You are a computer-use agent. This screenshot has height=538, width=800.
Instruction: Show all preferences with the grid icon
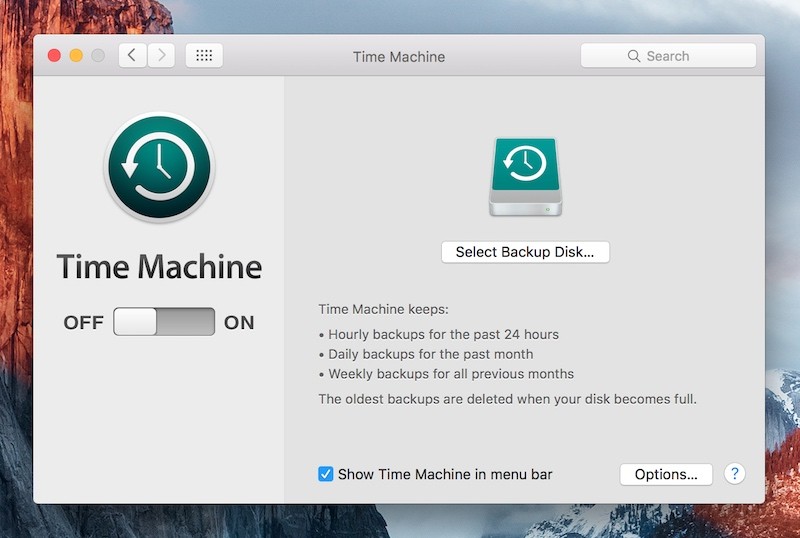point(204,56)
